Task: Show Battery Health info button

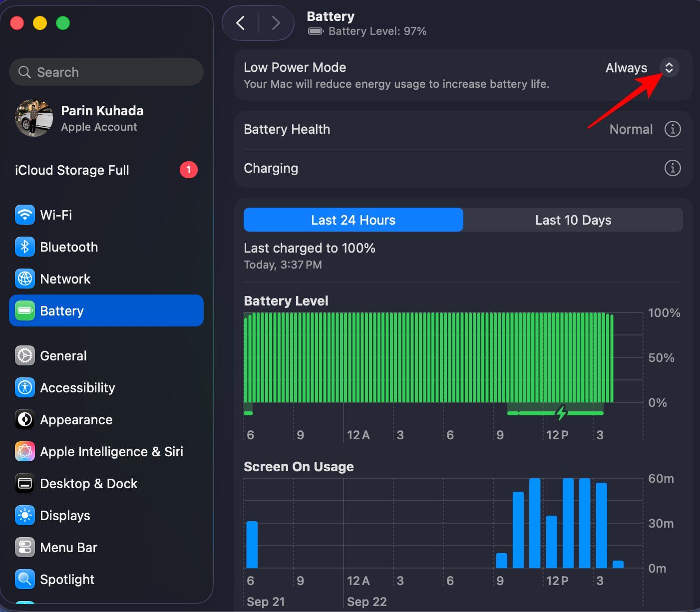Action: click(673, 129)
